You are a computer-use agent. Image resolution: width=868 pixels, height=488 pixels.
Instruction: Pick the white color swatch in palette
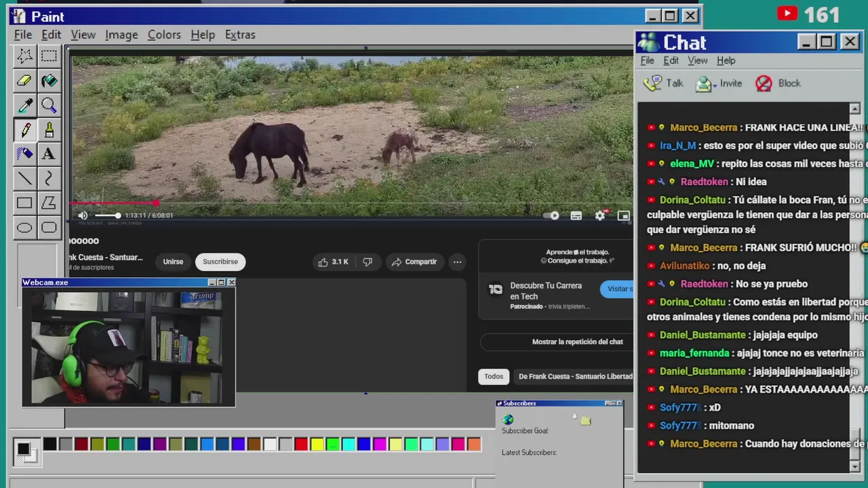coord(270,445)
